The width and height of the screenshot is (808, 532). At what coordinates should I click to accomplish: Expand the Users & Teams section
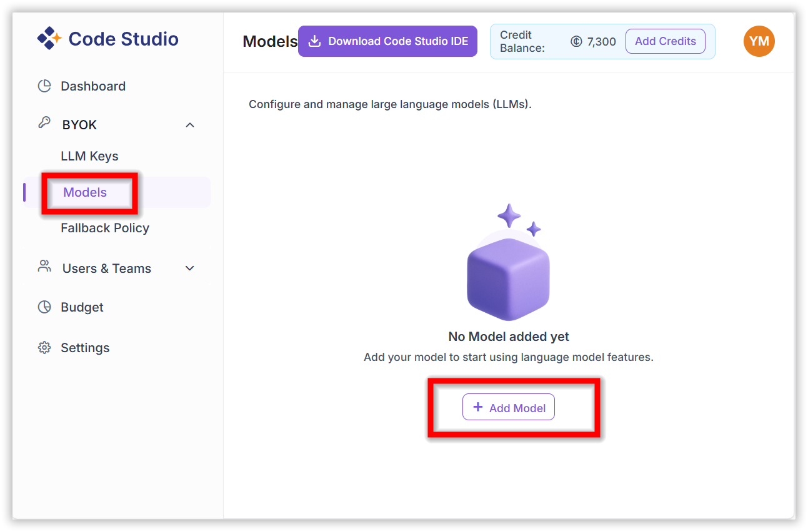tap(189, 267)
